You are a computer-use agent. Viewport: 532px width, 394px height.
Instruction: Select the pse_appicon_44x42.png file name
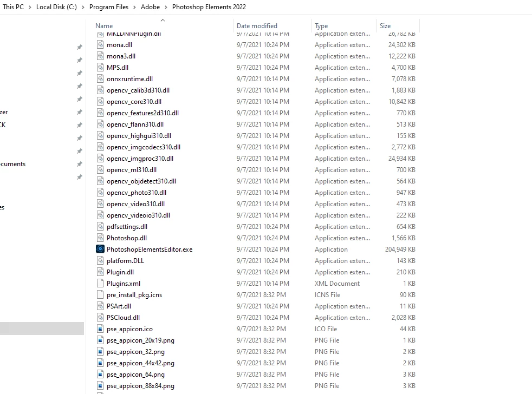(x=140, y=363)
